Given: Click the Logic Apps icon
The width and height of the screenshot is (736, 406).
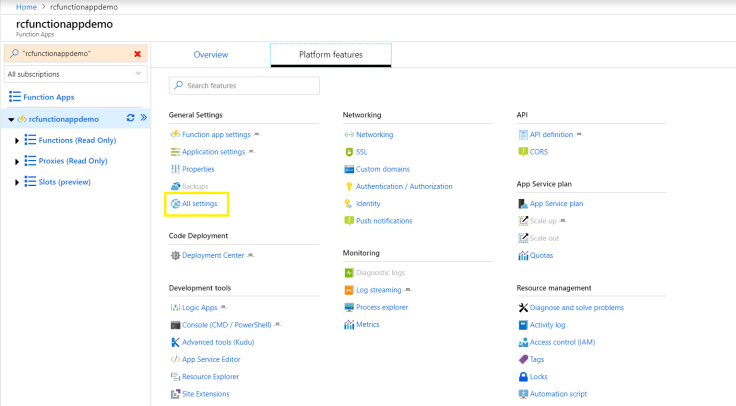Looking at the screenshot, I should 175,307.
